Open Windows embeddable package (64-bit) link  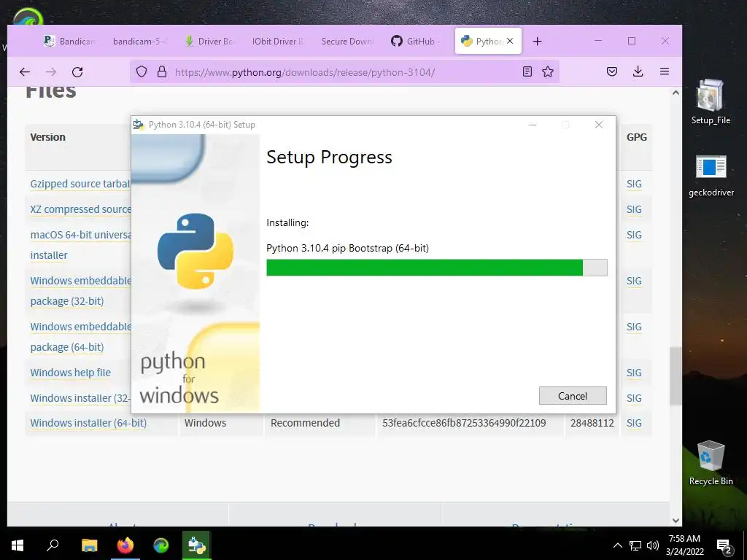[80, 337]
